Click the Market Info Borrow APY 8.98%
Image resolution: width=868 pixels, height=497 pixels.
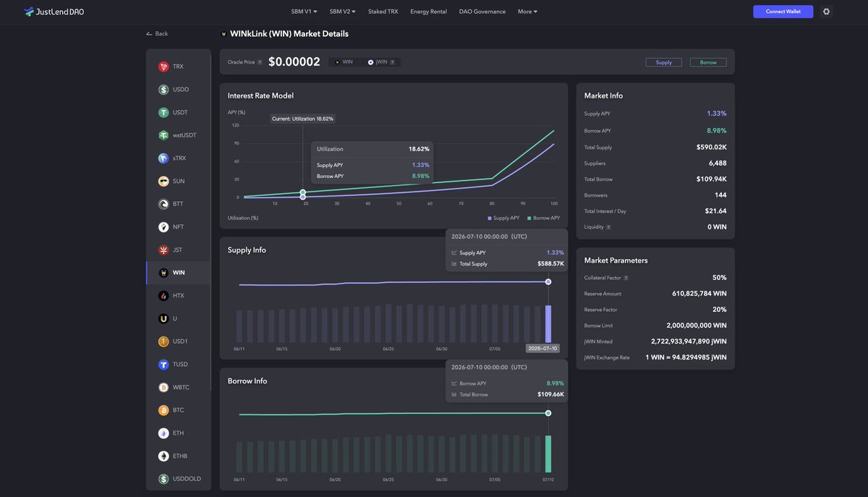(717, 131)
